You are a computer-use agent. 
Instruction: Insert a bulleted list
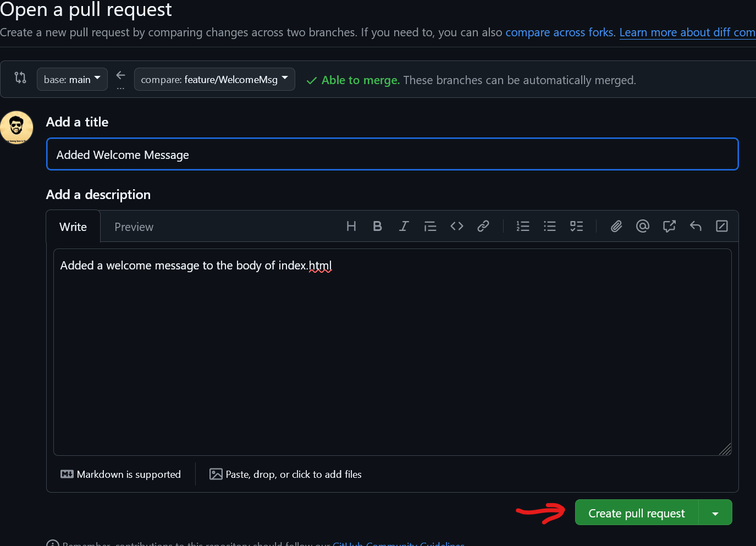549,226
